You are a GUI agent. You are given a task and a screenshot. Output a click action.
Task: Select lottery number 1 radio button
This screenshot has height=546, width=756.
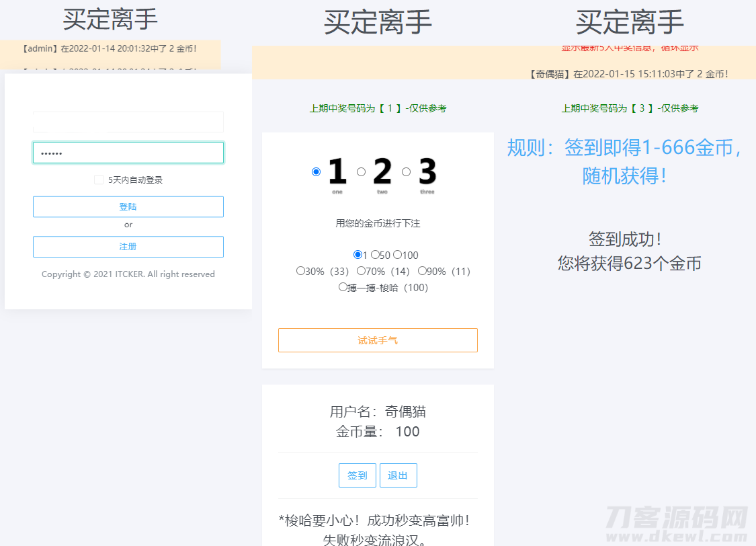tap(316, 171)
